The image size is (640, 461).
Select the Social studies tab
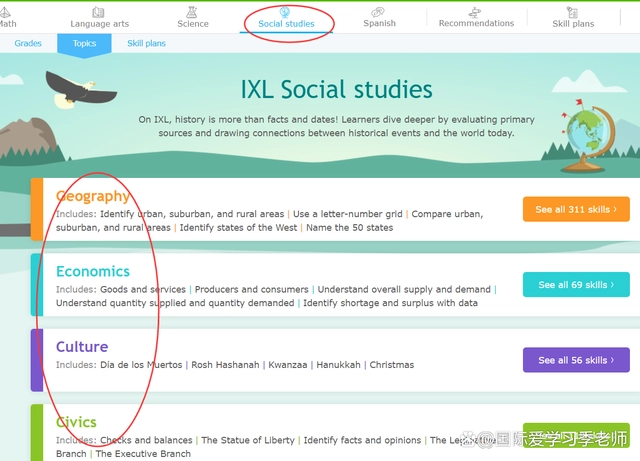(286, 18)
